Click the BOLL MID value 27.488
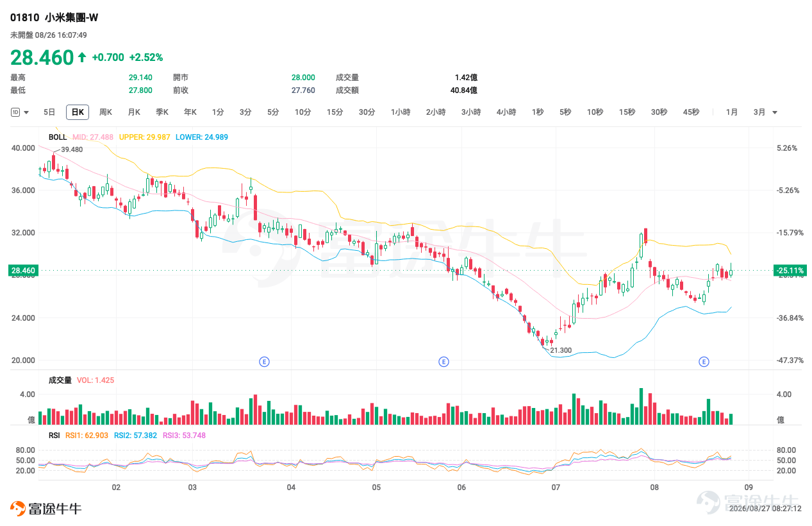Image resolution: width=812 pixels, height=526 pixels. coord(93,137)
